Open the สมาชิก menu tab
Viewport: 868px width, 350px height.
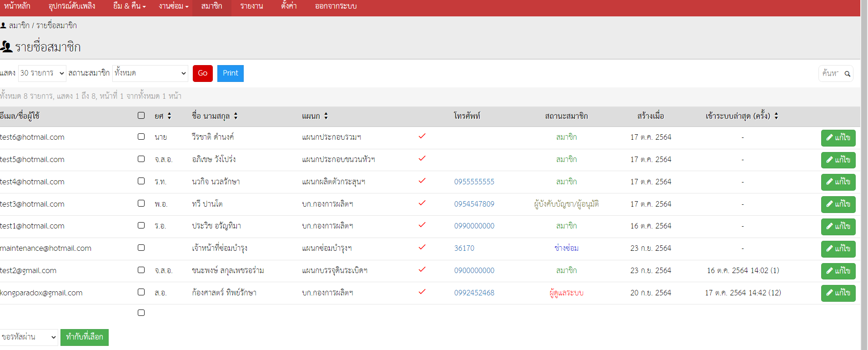pyautogui.click(x=211, y=6)
